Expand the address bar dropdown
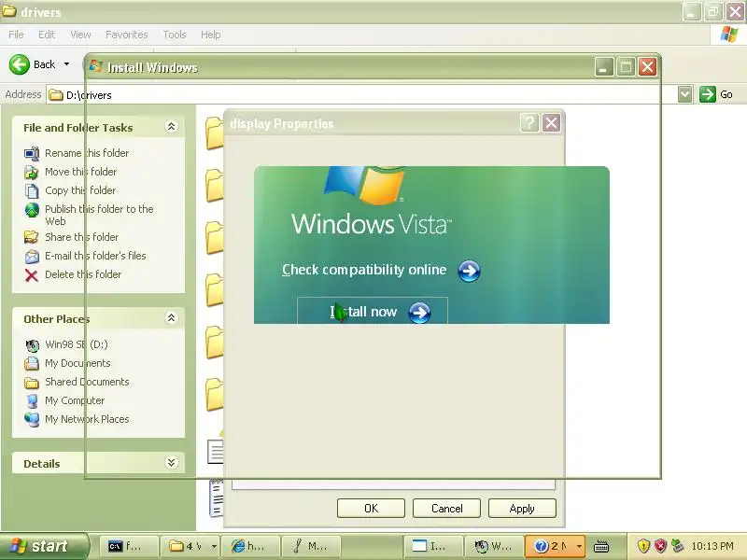This screenshot has width=747, height=560. click(685, 94)
